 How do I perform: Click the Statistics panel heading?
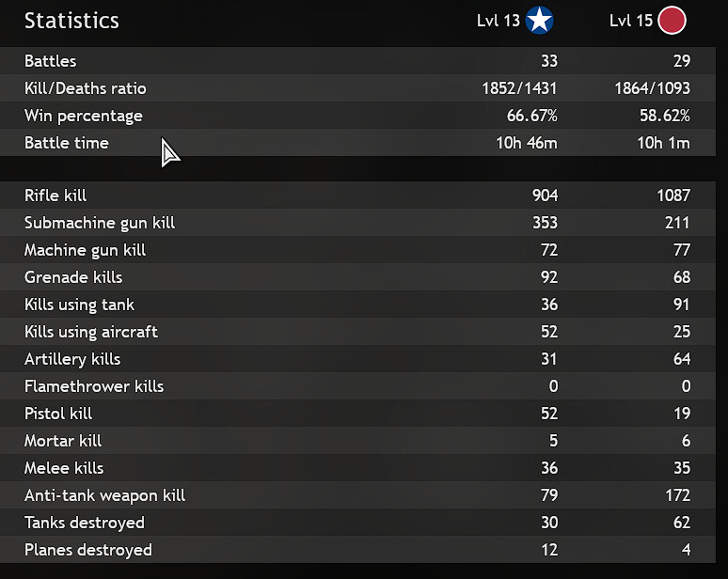(x=71, y=21)
